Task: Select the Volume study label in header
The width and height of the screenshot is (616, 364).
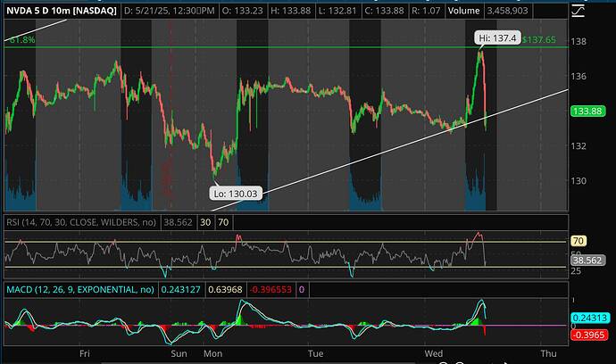Action: [463, 11]
